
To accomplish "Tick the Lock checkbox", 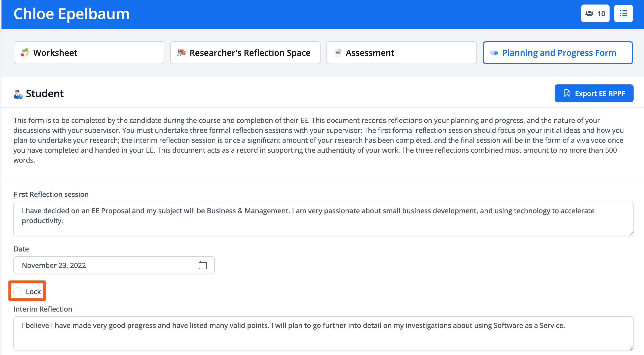I will (18, 291).
